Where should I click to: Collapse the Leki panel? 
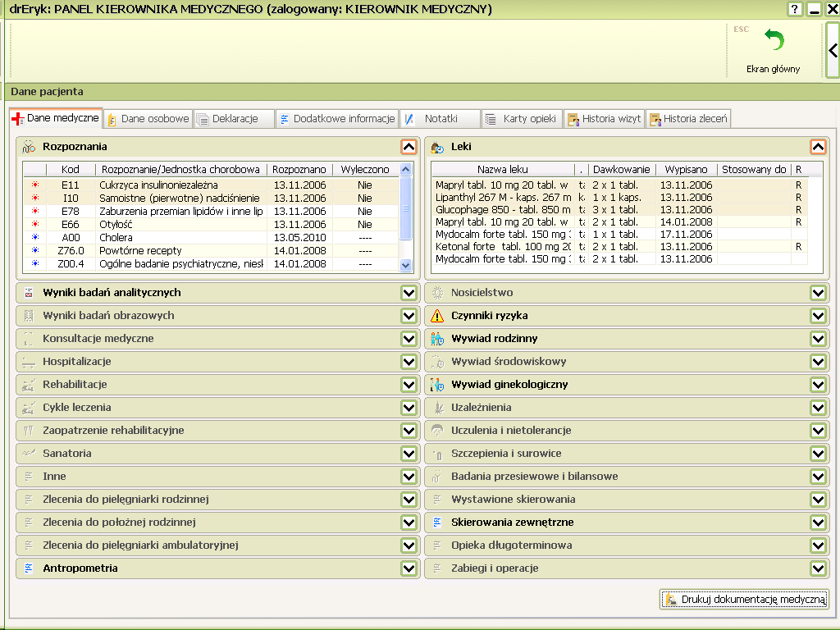[x=818, y=147]
